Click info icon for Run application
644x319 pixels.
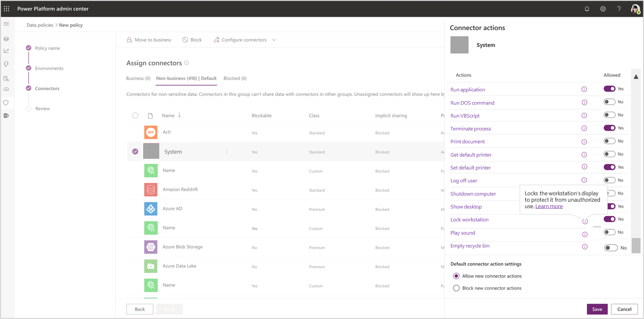coord(584,89)
